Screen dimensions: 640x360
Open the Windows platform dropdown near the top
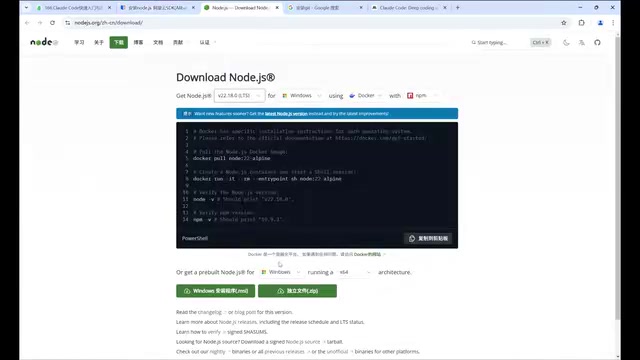302,96
